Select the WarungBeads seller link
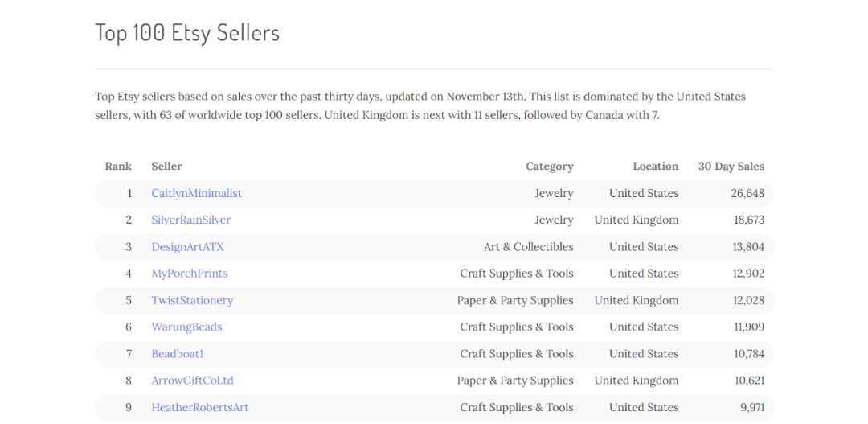The image size is (868, 424). [186, 327]
